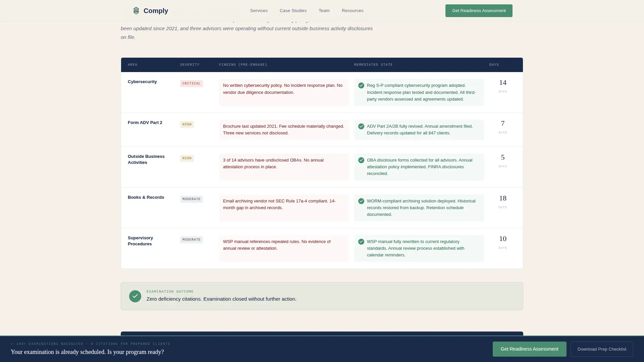644x362 pixels.
Task: Click the 'No written cybersecurity policy' finding
Action: pyautogui.click(x=284, y=93)
